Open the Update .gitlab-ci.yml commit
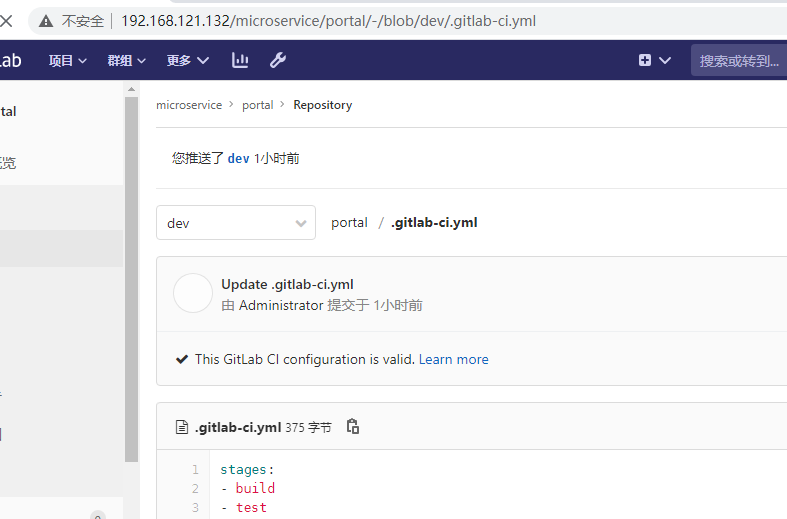Viewport: 787px width, 519px height. click(x=288, y=284)
